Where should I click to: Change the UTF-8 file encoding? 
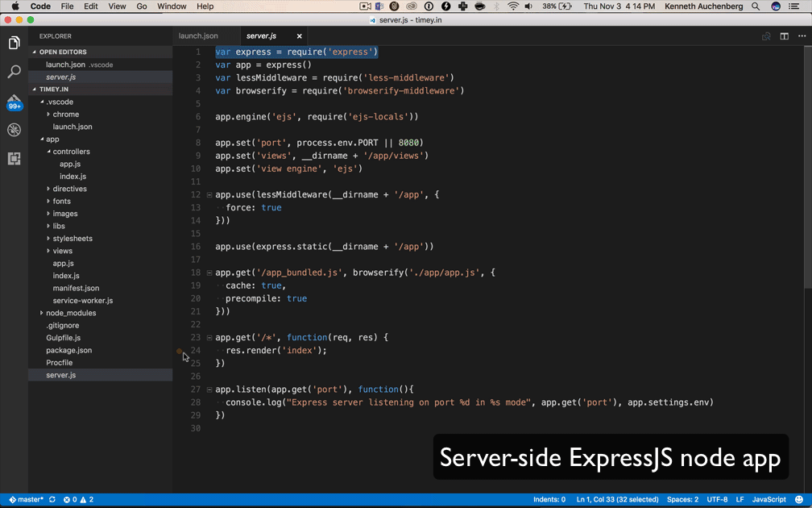click(717, 500)
